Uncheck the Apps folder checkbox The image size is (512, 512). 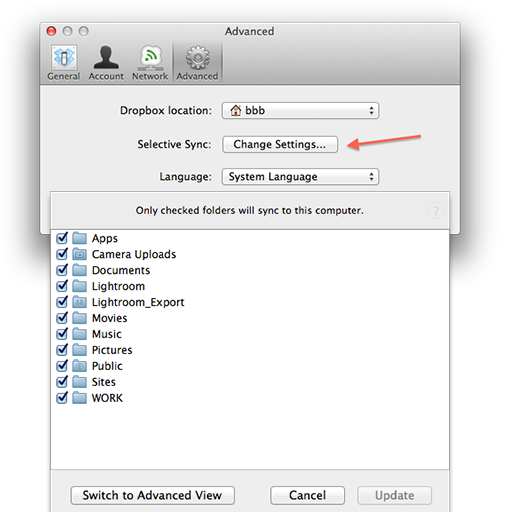[x=62, y=238]
